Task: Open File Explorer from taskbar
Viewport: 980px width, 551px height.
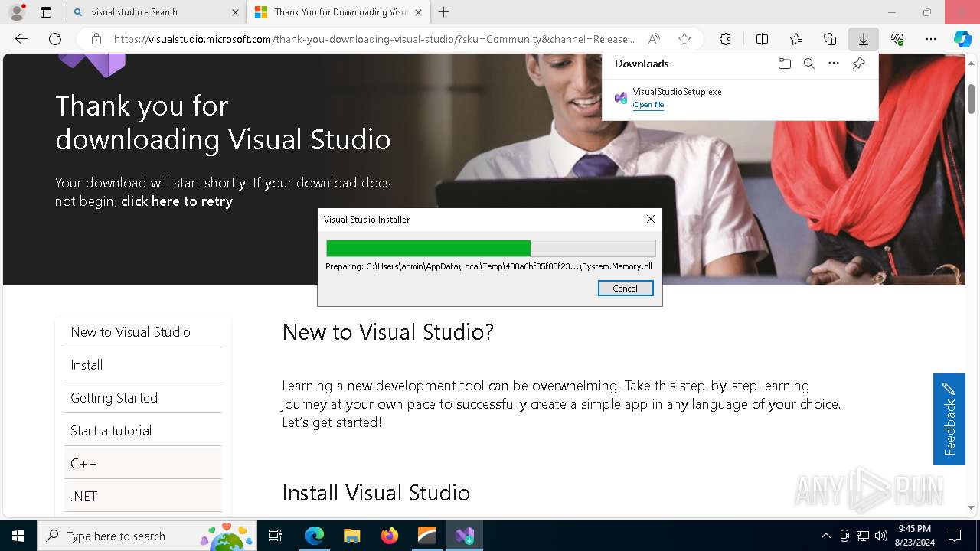Action: (x=351, y=536)
